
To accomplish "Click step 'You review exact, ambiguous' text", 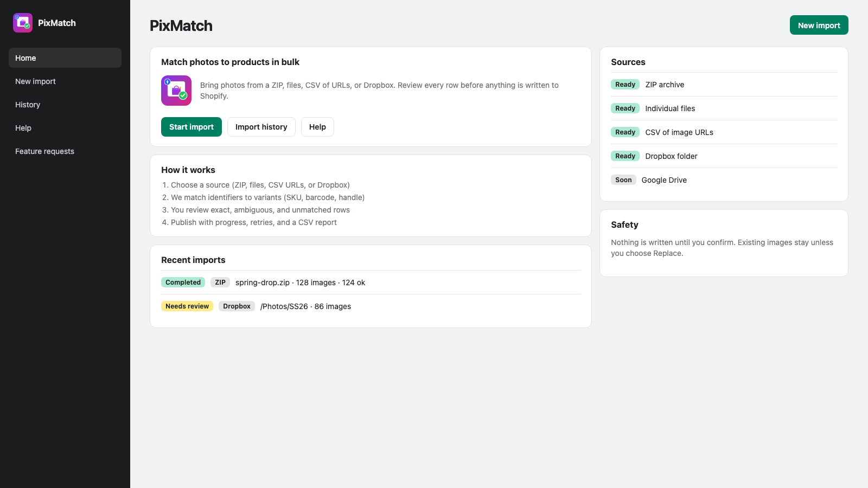I will coord(260,210).
